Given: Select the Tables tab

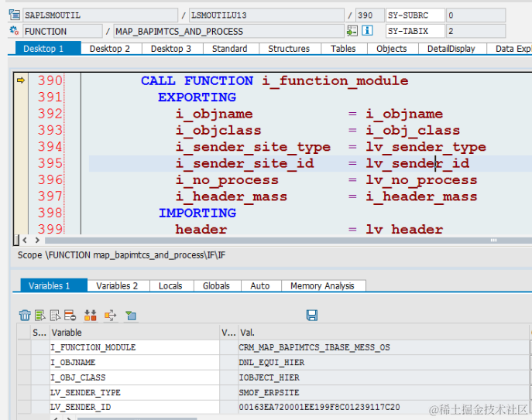Looking at the screenshot, I should tap(343, 49).
